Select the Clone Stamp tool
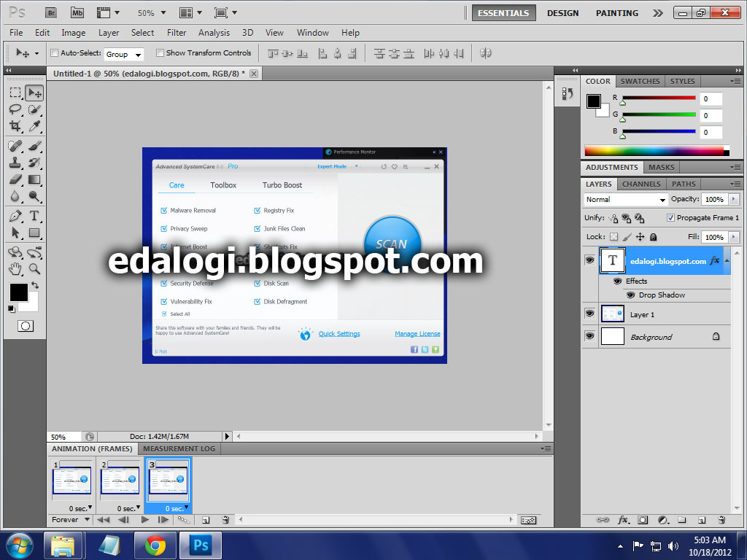The width and height of the screenshot is (747, 560). tap(15, 162)
